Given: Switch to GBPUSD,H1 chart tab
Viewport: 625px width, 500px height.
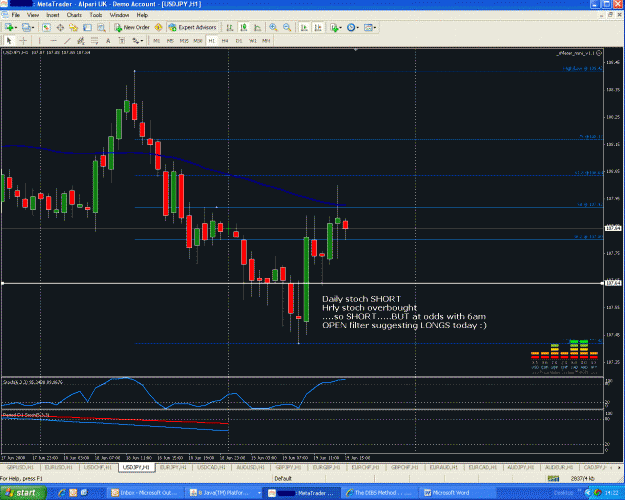Looking at the screenshot, I should click(x=20, y=467).
